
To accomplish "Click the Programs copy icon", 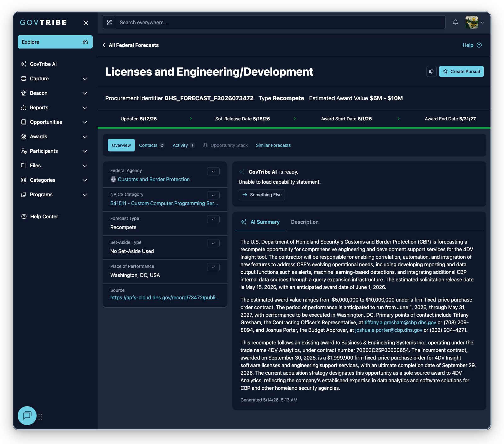I will (x=24, y=194).
